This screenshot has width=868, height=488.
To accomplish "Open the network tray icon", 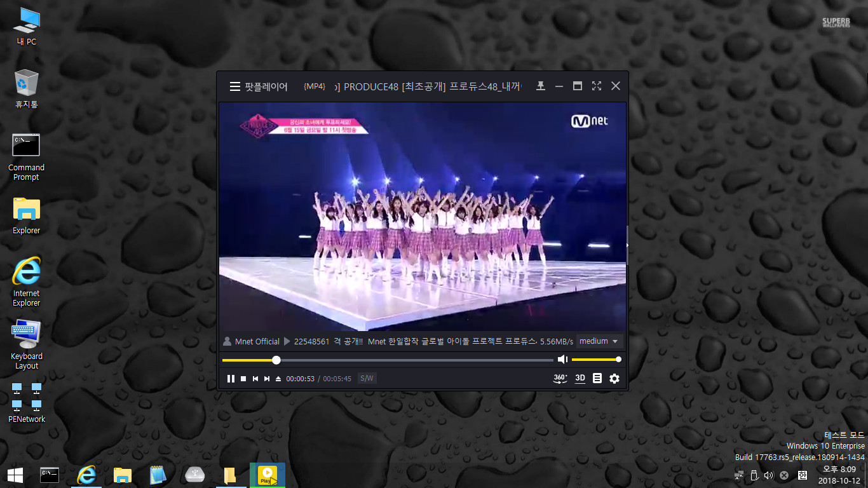I will pyautogui.click(x=739, y=475).
